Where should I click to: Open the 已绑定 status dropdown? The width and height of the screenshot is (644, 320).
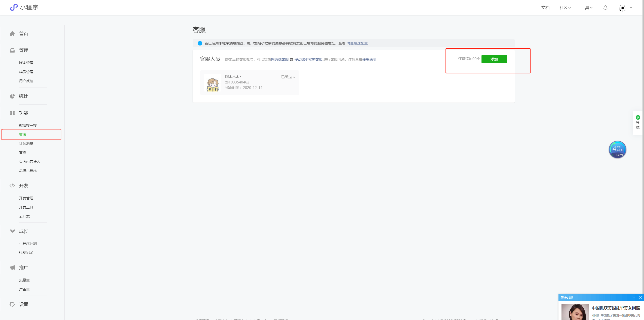[288, 77]
